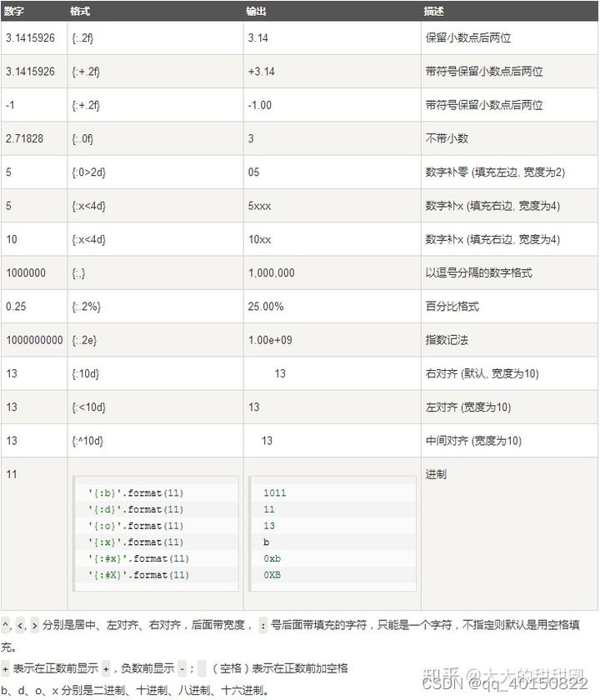
Task: Click the description 右对齐 (默认, 宽度为10)
Action: click(482, 373)
